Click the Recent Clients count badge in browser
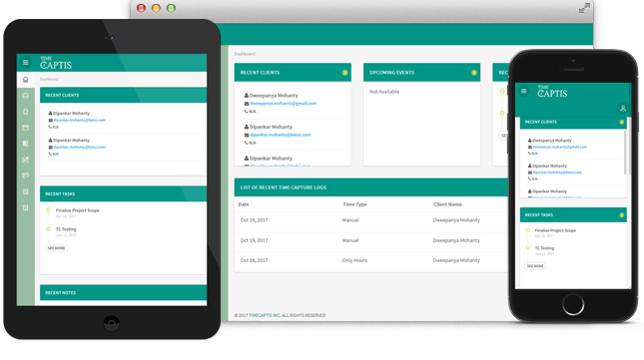The image size is (644, 360). pos(344,73)
